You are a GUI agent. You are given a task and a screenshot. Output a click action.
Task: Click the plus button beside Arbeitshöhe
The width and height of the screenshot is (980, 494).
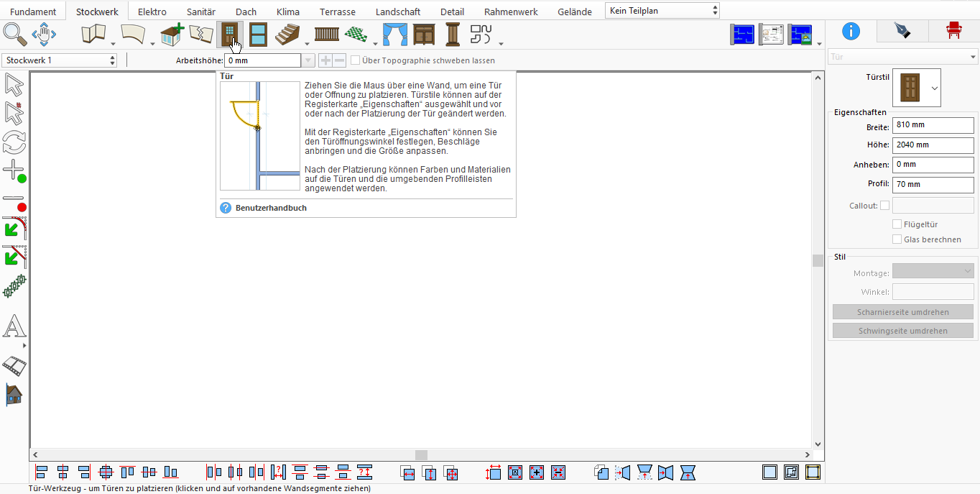point(325,60)
